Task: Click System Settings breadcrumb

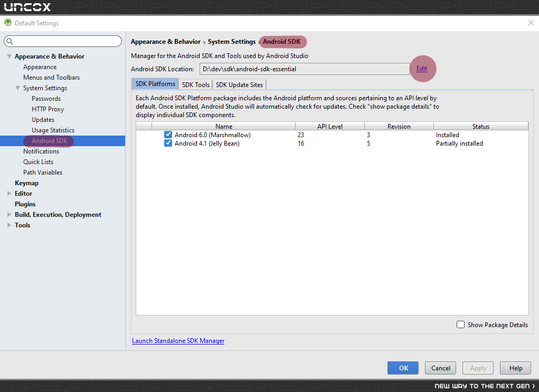Action: tap(232, 42)
